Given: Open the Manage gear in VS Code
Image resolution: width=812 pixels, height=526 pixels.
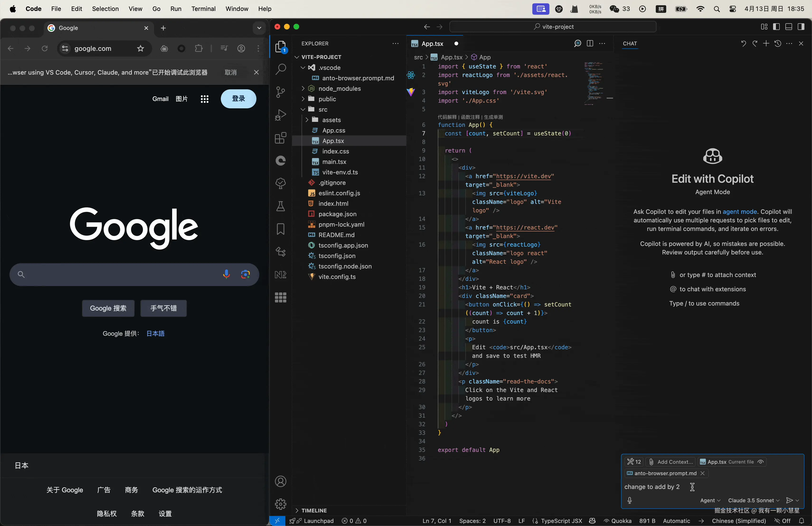Looking at the screenshot, I should tap(280, 504).
